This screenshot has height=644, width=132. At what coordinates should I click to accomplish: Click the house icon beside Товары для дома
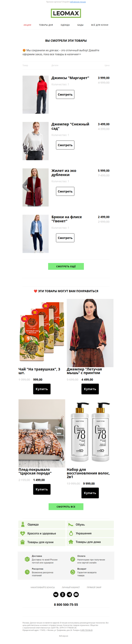tap(71, 542)
